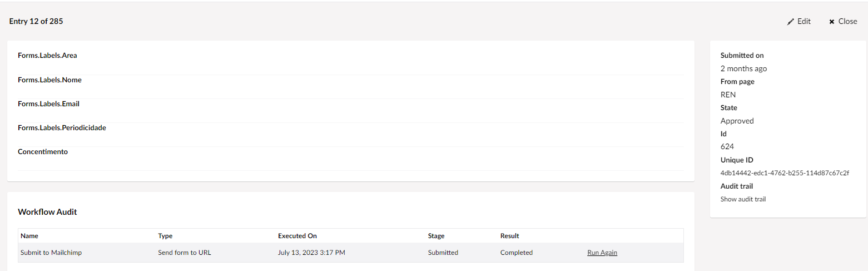
Task: Show audit trail for this entry
Action: coord(743,199)
